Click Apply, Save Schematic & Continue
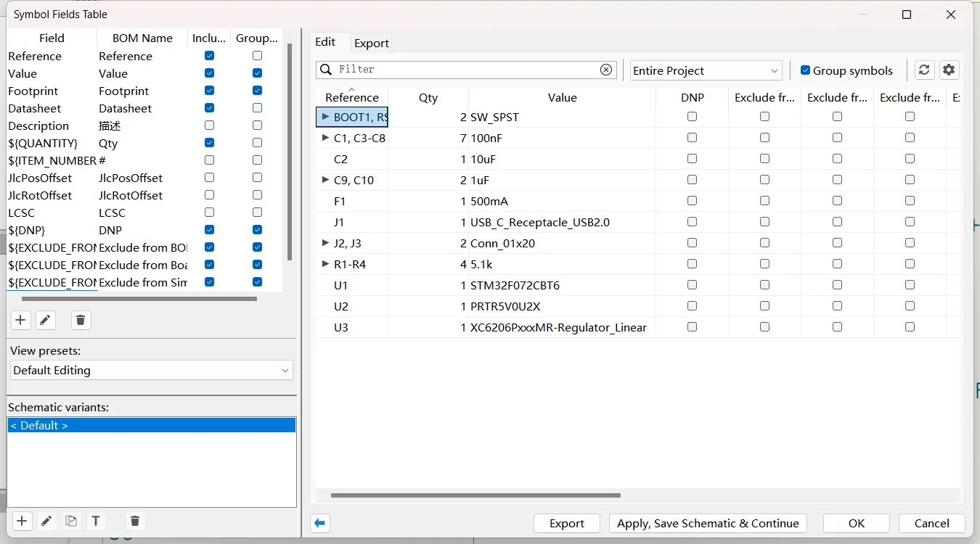This screenshot has height=544, width=980. click(708, 523)
